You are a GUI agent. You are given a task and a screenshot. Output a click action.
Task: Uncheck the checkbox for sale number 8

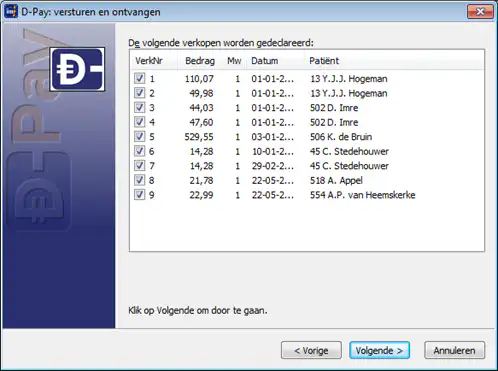pyautogui.click(x=139, y=180)
